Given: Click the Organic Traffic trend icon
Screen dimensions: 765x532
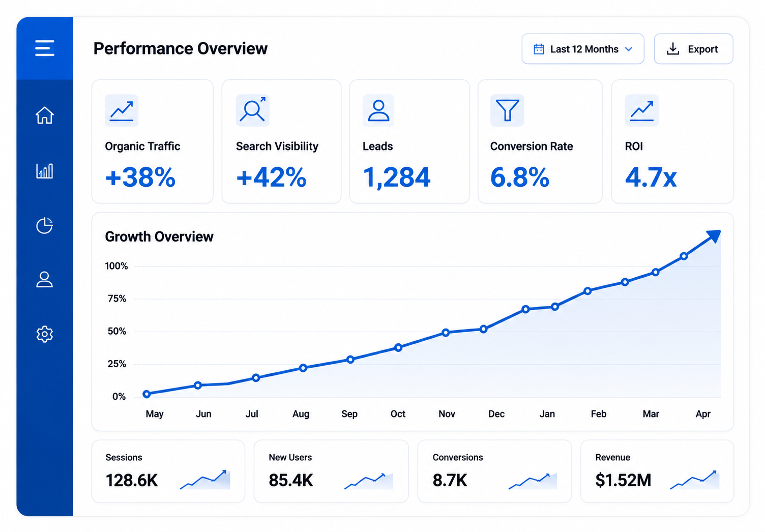Looking at the screenshot, I should click(x=122, y=110).
